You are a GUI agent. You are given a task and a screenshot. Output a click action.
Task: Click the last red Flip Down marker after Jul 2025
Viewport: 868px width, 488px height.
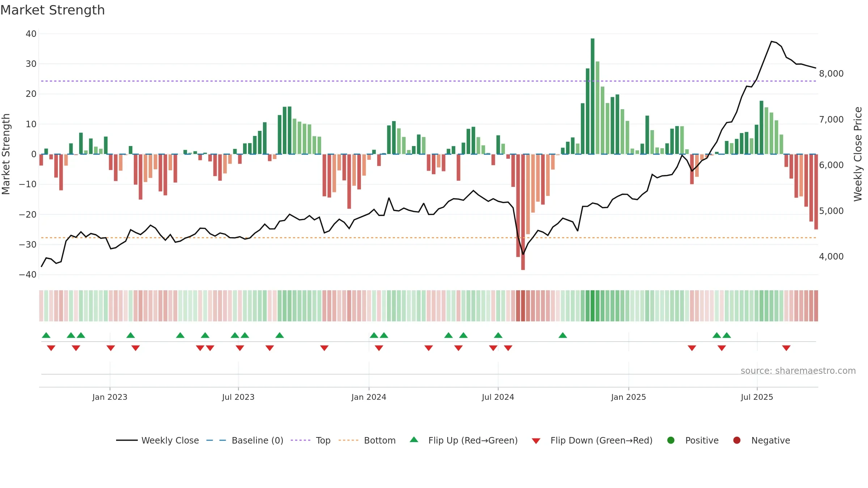point(786,348)
